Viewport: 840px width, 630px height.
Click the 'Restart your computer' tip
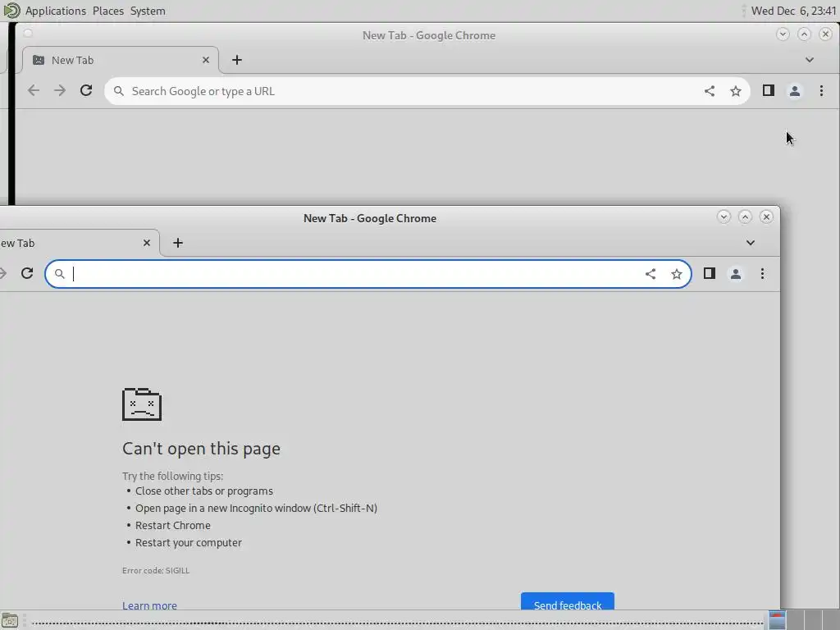[x=189, y=543]
